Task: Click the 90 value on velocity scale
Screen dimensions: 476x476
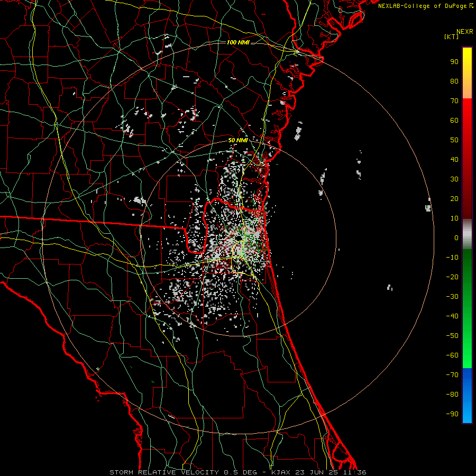Action: (454, 62)
